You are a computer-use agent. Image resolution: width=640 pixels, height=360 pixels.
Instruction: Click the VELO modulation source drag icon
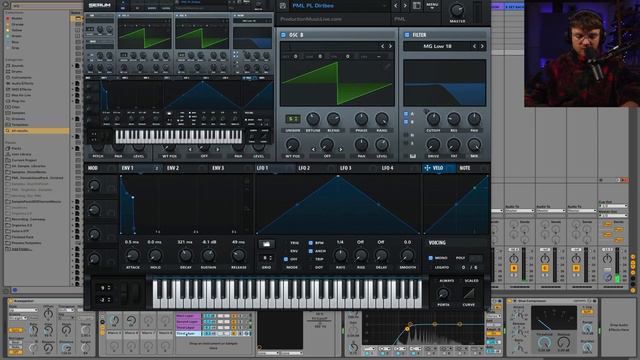pos(427,168)
